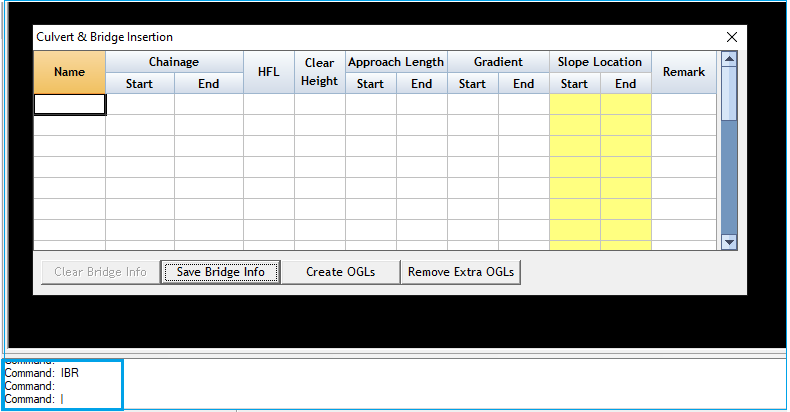Close the Culvert & Bridge Insertion dialog
790x412 pixels.
pos(731,37)
